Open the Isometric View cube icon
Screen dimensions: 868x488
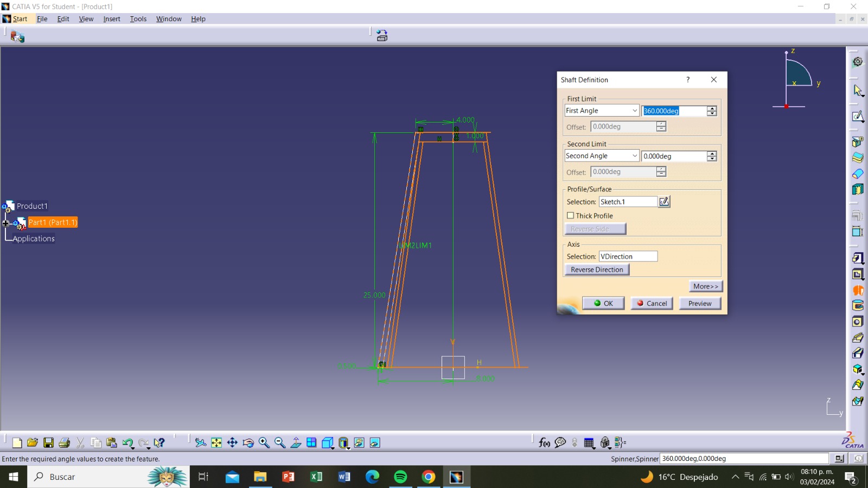tap(327, 443)
